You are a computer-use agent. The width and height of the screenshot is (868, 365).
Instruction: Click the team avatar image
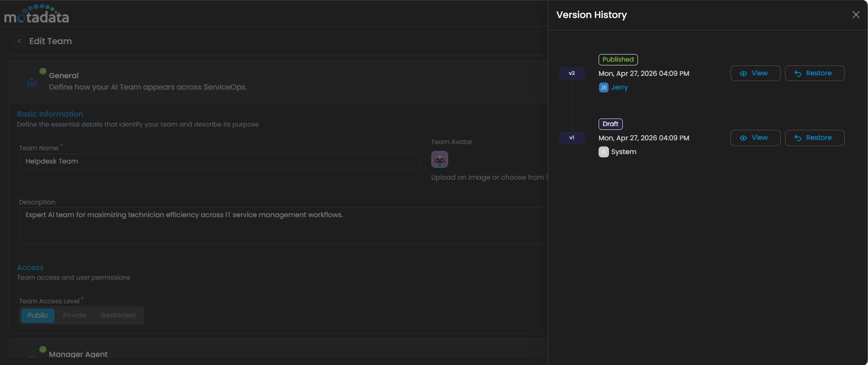[439, 159]
